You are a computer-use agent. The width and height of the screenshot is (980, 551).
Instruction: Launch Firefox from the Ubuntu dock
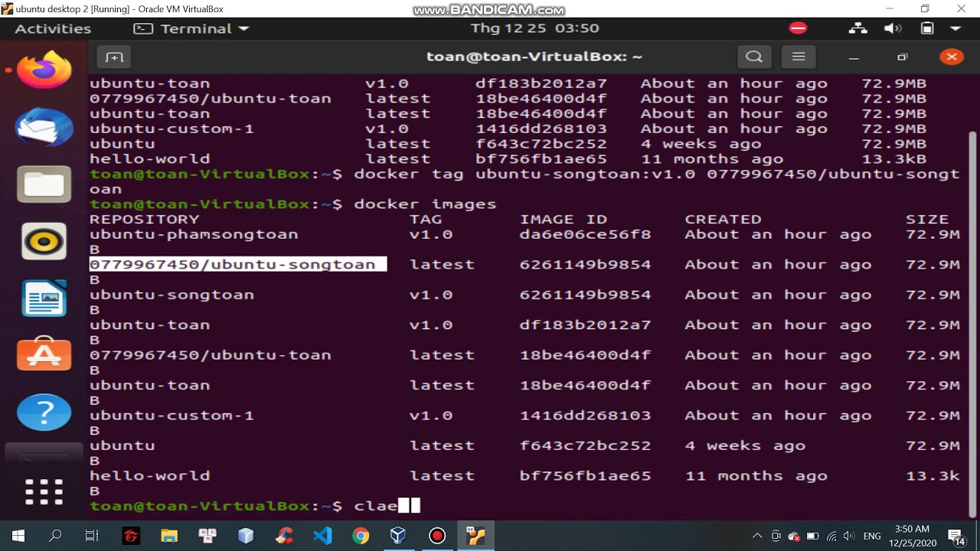(x=44, y=70)
